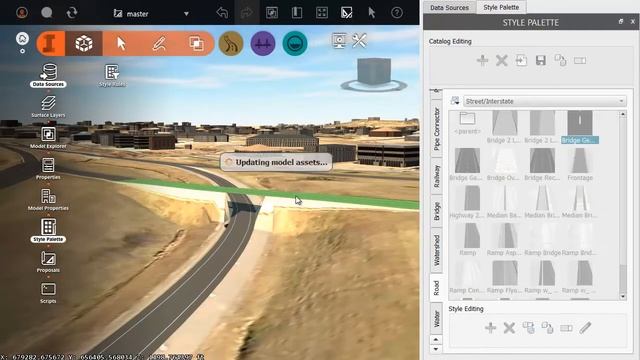Click the sync model icon
Screen dimensions: 640x360
pyautogui.click(x=72, y=13)
